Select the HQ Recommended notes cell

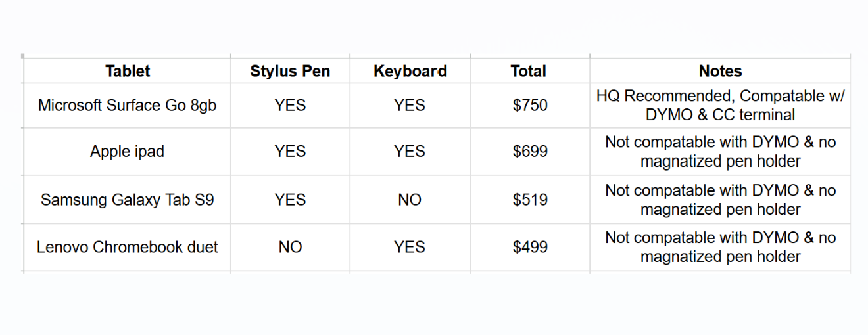pyautogui.click(x=720, y=105)
